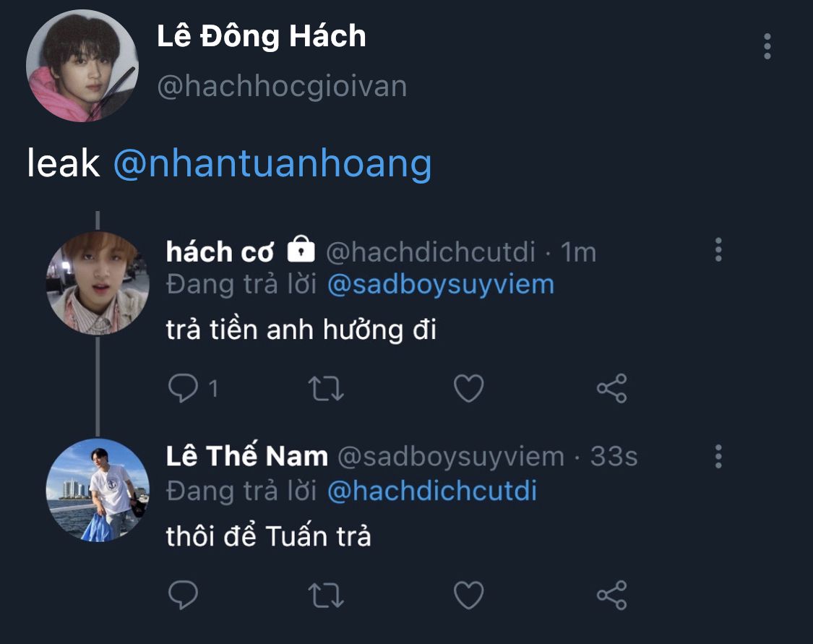The height and width of the screenshot is (644, 813).
Task: Open more options on hách cơ's tweet
Action: (x=718, y=250)
